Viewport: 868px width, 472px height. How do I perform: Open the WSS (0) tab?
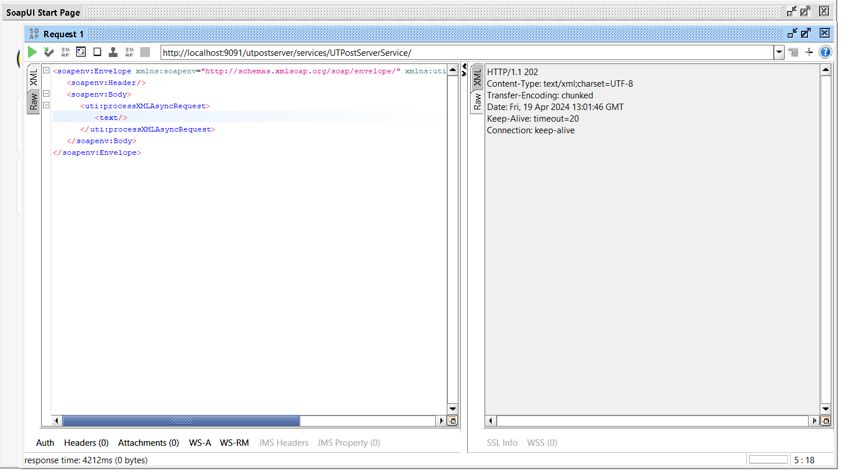click(x=542, y=443)
